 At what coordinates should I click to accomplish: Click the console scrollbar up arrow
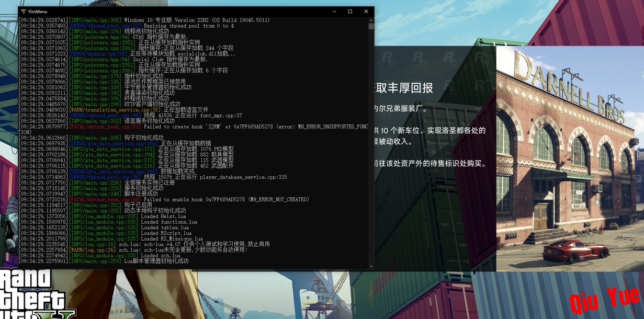tap(371, 20)
